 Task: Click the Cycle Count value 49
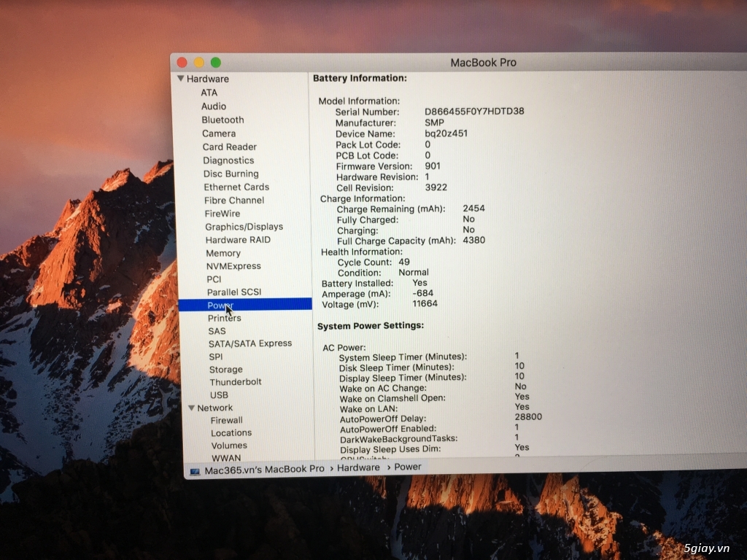coord(404,262)
